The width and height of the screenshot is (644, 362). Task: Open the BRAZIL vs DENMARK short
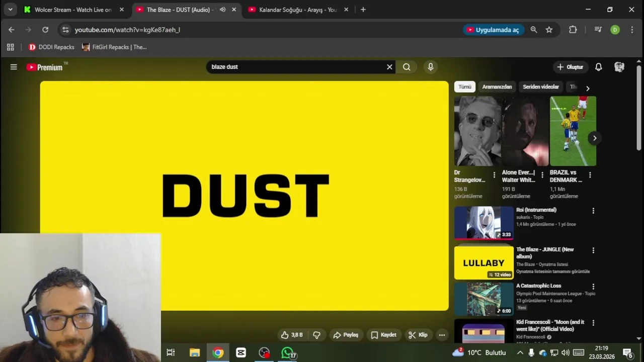[x=573, y=131]
